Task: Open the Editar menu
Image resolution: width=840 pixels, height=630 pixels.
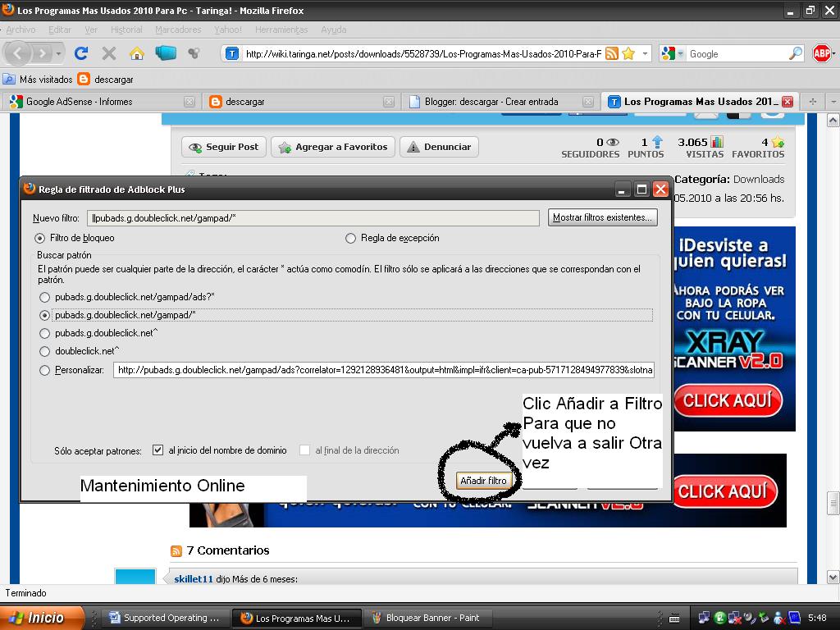Action: (x=59, y=30)
